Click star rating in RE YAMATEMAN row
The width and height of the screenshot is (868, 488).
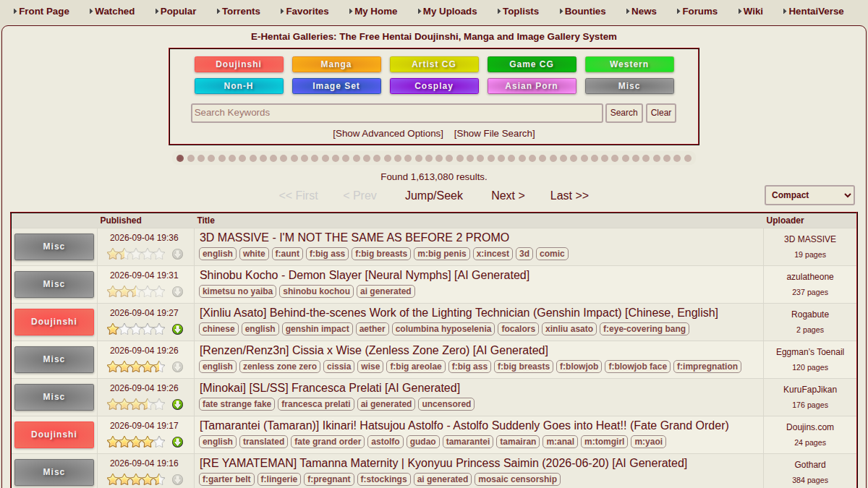(136, 479)
